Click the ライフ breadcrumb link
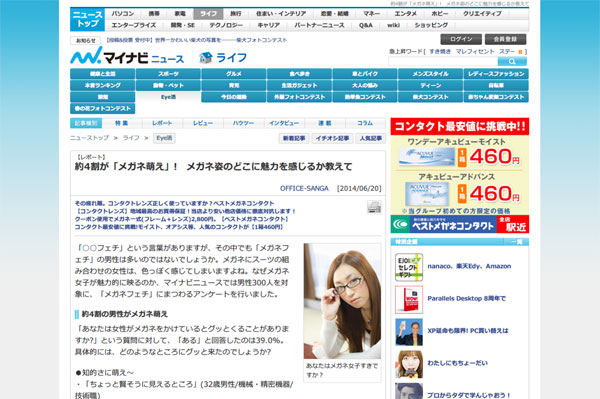 pyautogui.click(x=131, y=138)
